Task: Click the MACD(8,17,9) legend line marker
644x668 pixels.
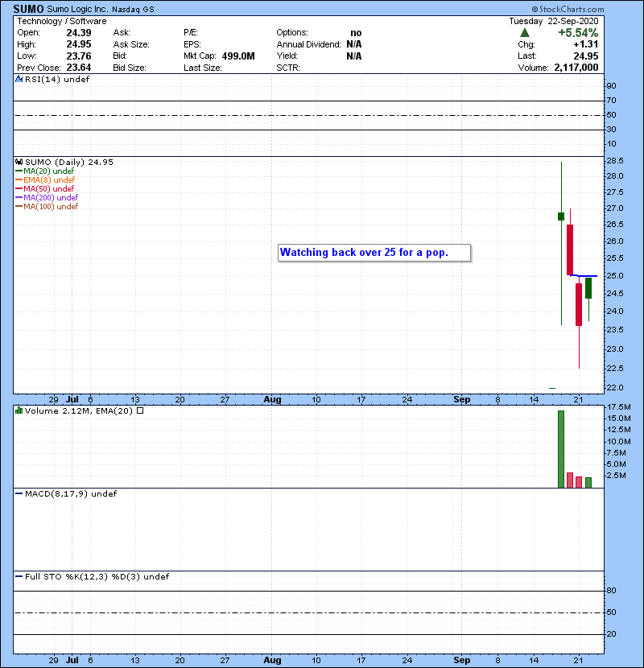Action: pyautogui.click(x=18, y=493)
